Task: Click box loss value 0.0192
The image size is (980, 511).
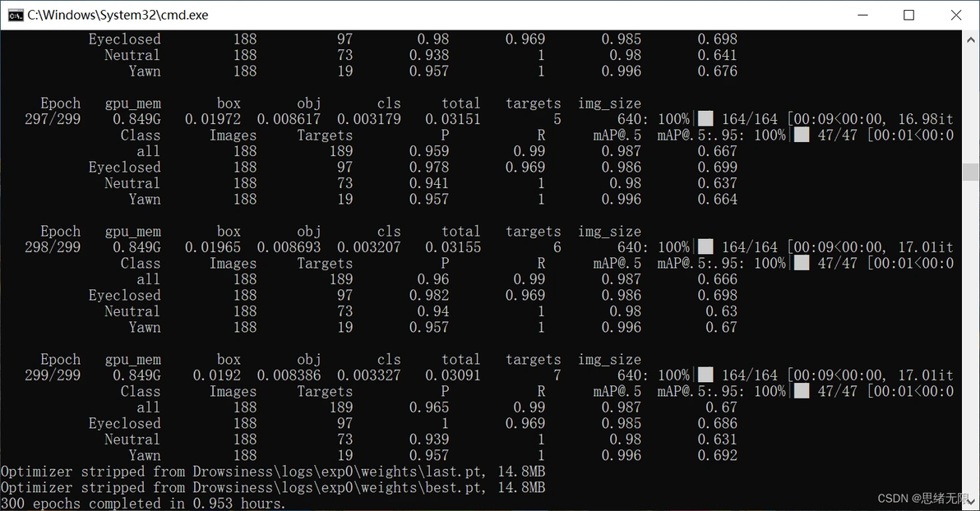Action: click(x=217, y=375)
